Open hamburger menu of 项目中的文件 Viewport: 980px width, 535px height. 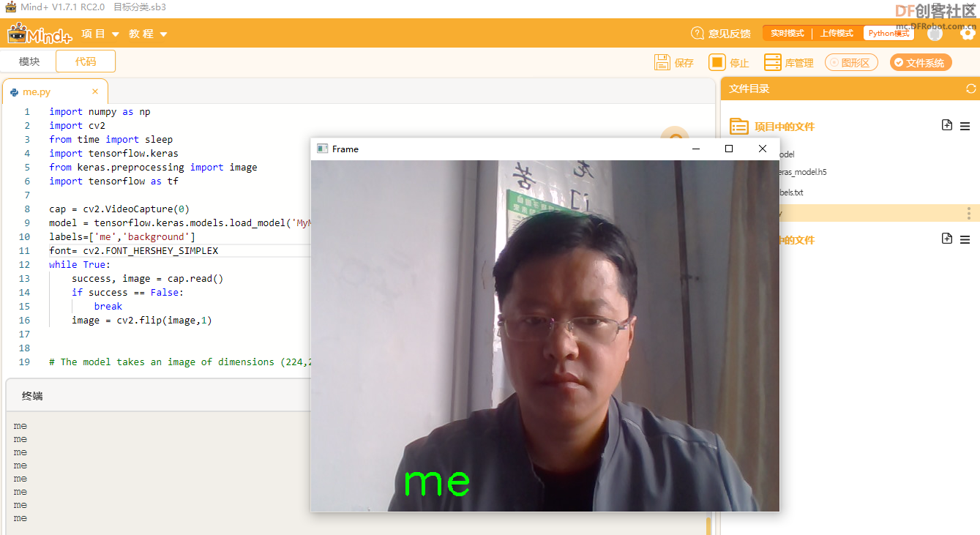pos(965,127)
